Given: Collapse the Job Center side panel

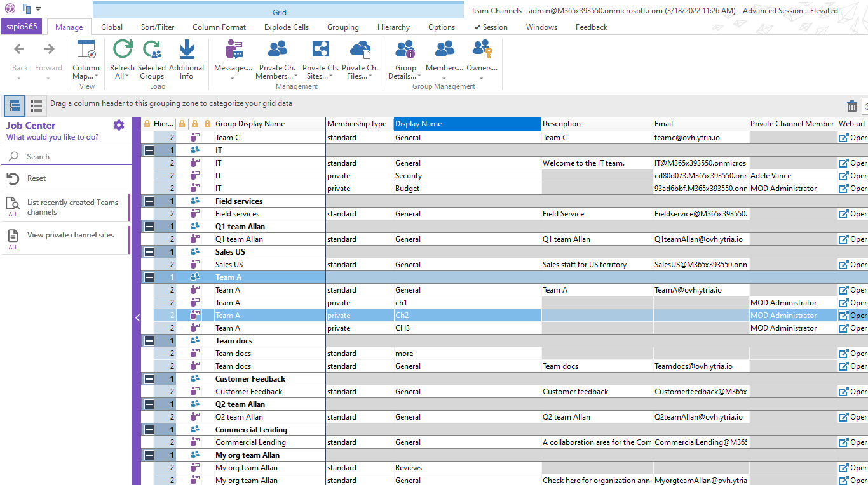Looking at the screenshot, I should tap(137, 318).
